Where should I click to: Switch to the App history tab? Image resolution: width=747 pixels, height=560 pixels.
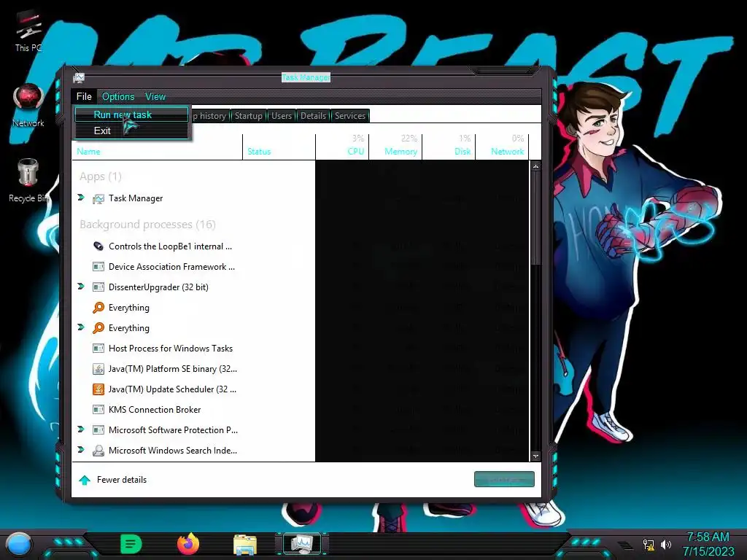pos(209,116)
